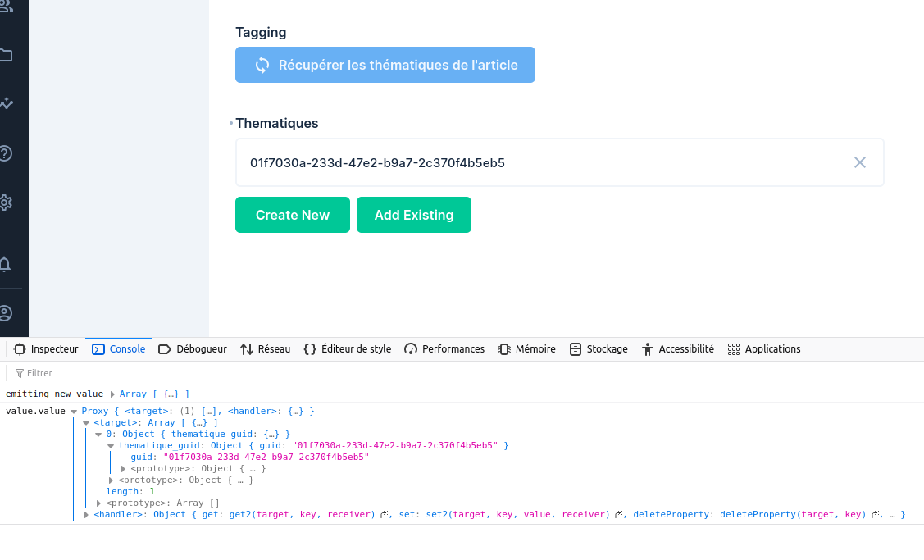Click the Add Existing button
Screen dimensions: 924x560
click(413, 214)
